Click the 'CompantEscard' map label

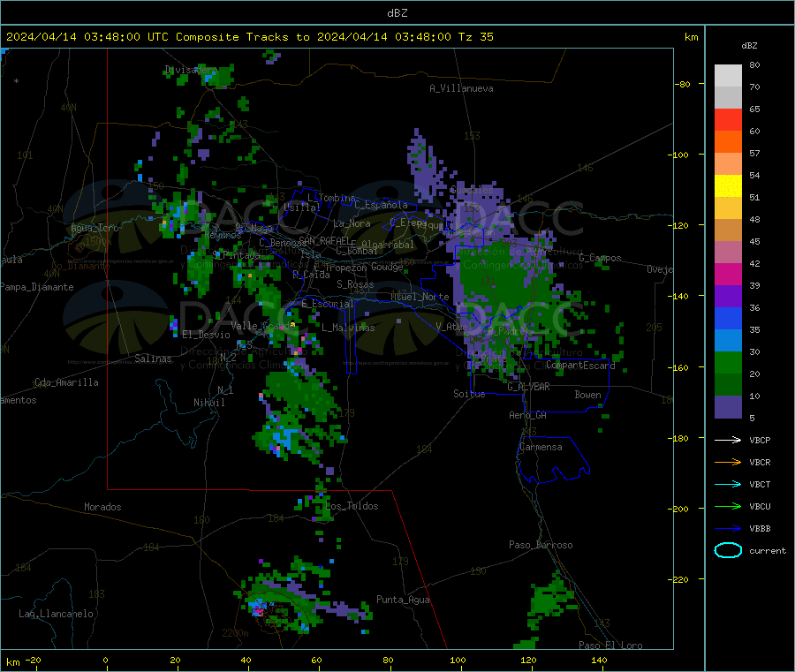(x=580, y=366)
